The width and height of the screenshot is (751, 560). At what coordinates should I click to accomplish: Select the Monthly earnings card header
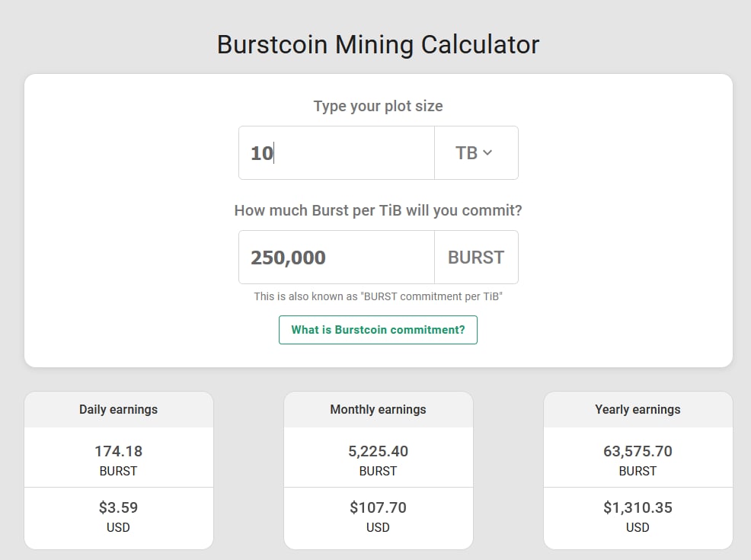tap(378, 409)
